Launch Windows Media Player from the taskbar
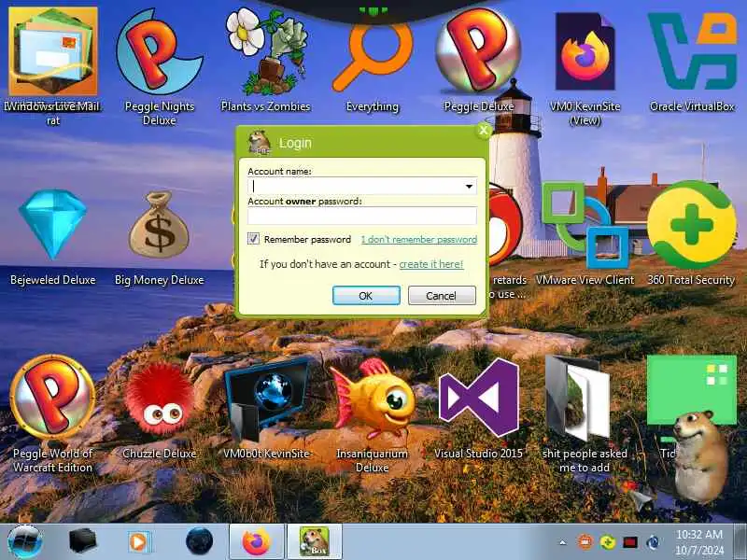747x560 pixels. (x=139, y=542)
